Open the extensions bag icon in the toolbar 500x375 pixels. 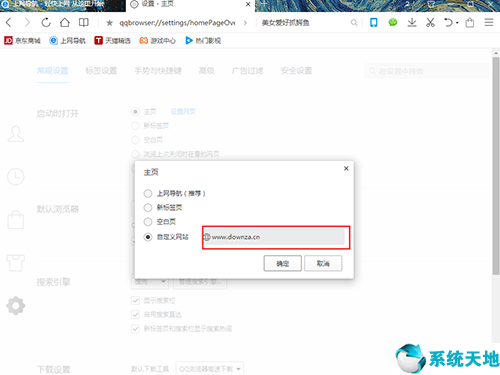(x=470, y=23)
